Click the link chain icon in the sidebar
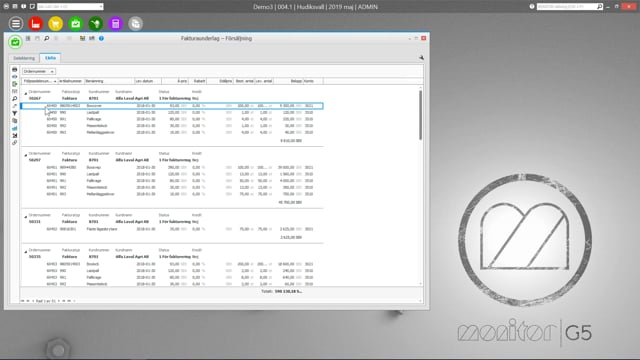Screen dimensions: 640x360 tap(15, 143)
